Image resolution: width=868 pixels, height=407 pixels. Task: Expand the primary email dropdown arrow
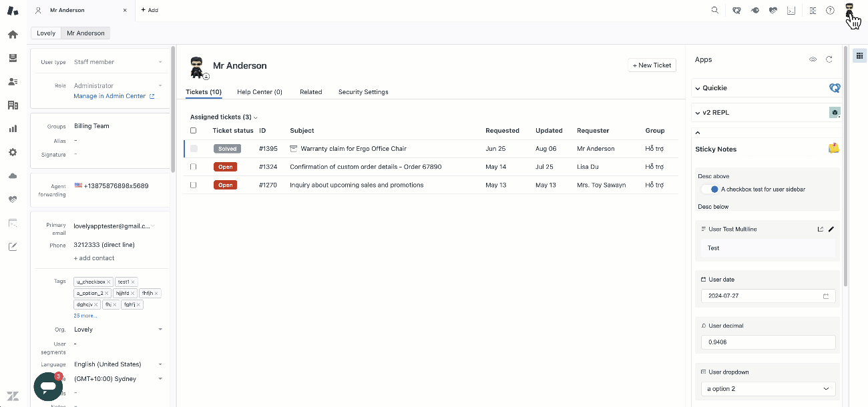pyautogui.click(x=153, y=226)
